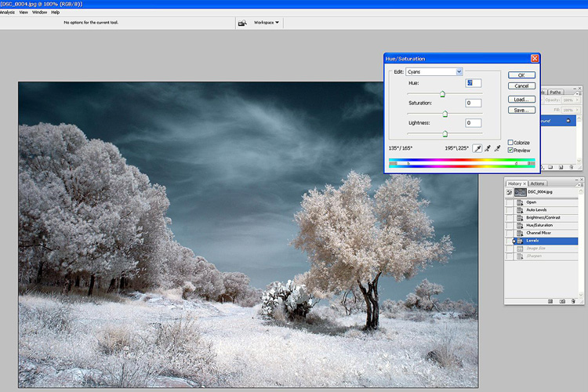Set history brush source on Open state
The width and height of the screenshot is (588, 392).
click(x=510, y=202)
